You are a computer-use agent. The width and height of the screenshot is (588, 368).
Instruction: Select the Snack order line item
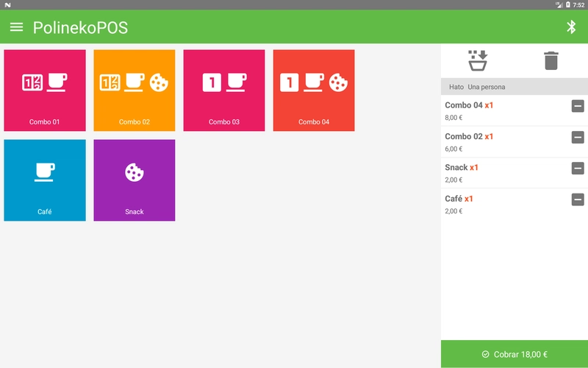pyautogui.click(x=500, y=173)
